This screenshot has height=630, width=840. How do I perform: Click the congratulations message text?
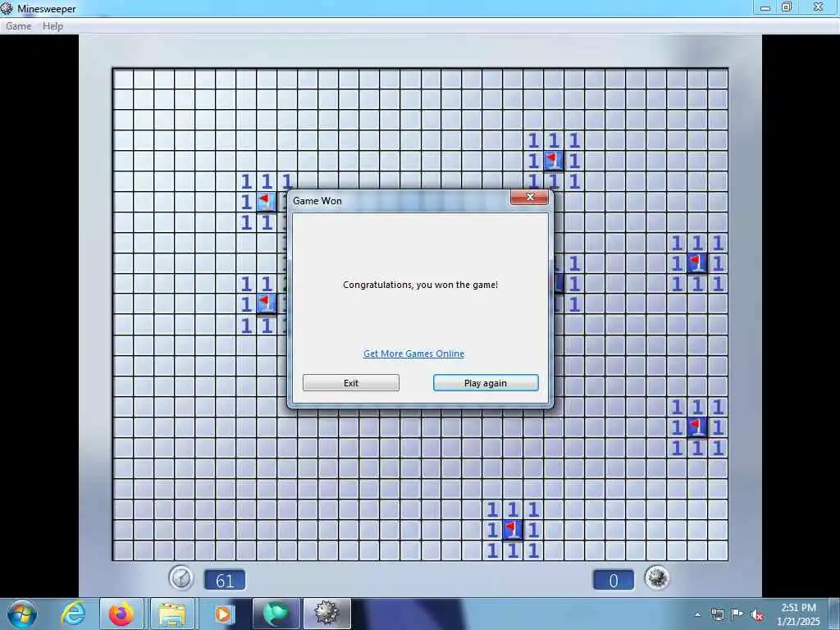point(421,285)
